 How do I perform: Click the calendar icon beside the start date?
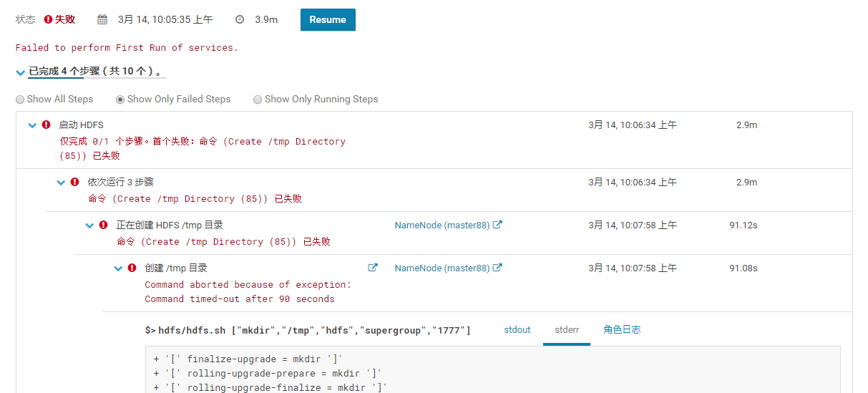(x=102, y=20)
